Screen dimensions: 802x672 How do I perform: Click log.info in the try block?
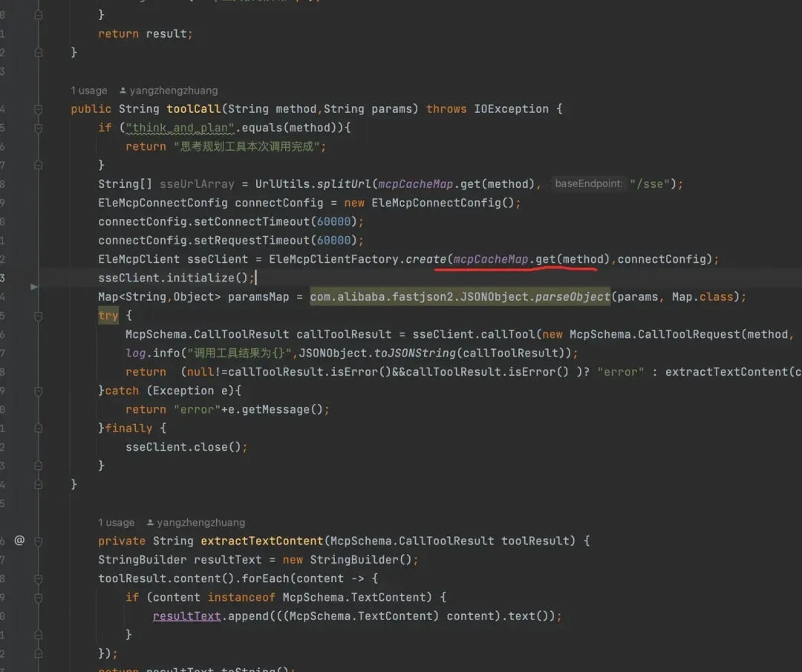point(152,353)
